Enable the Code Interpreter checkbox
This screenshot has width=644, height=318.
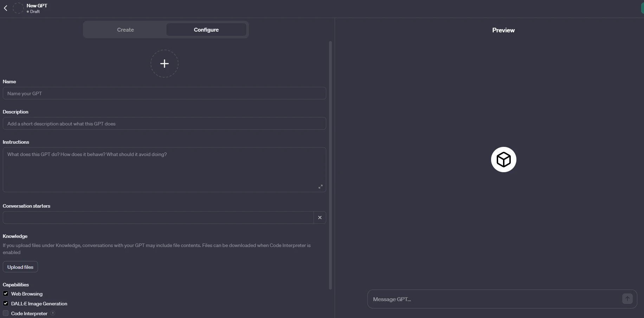click(x=6, y=313)
